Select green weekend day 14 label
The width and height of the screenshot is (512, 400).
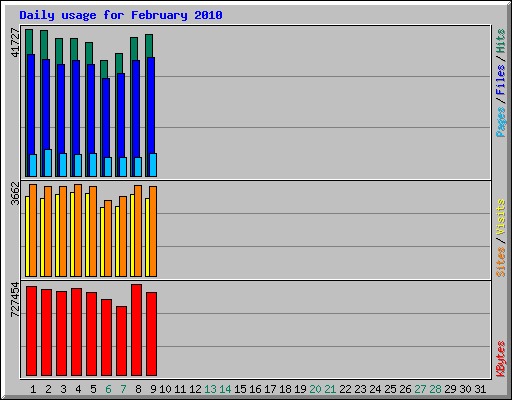225,389
